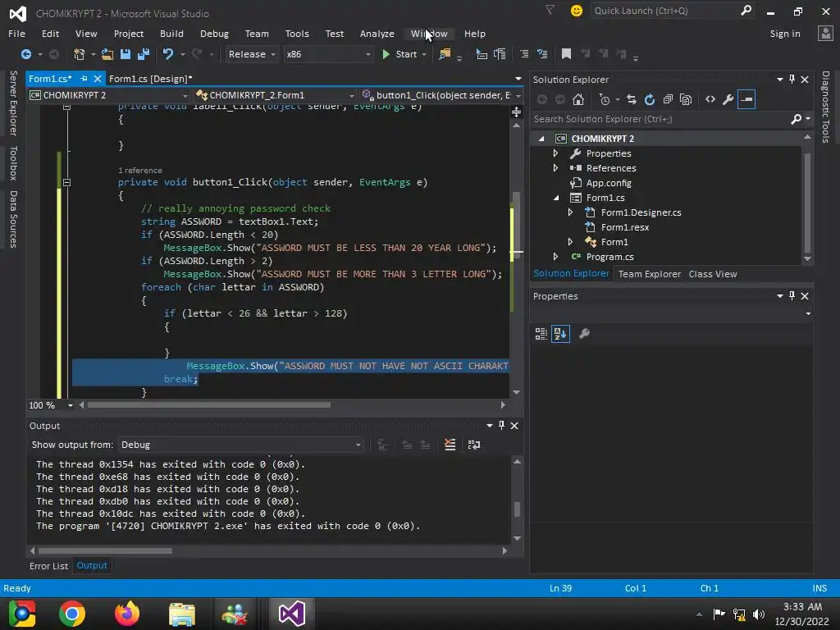The image size is (840, 630).
Task: Click Sync with Active Document icon
Action: pos(632,99)
